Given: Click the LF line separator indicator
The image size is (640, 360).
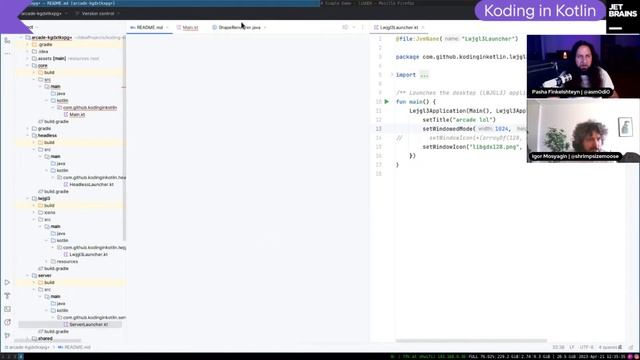Looking at the screenshot, I should tap(572, 347).
